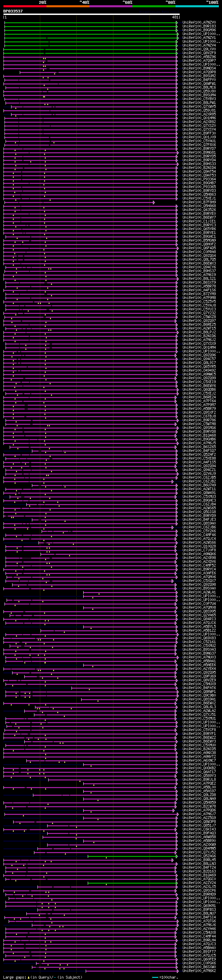Select label UniRef100_B8LPJ2
This screenshot has width=222, height=980.
click(199, 332)
